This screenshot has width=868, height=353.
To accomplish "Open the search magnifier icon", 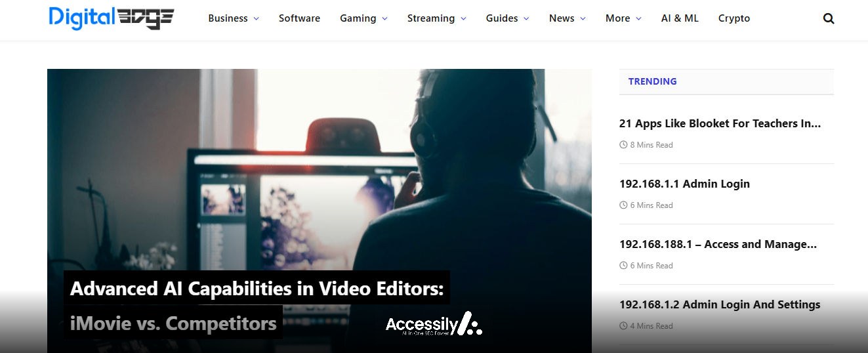I will coord(829,18).
